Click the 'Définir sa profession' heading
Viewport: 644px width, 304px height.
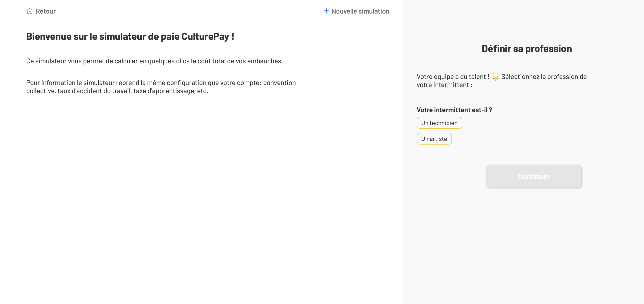[527, 49]
